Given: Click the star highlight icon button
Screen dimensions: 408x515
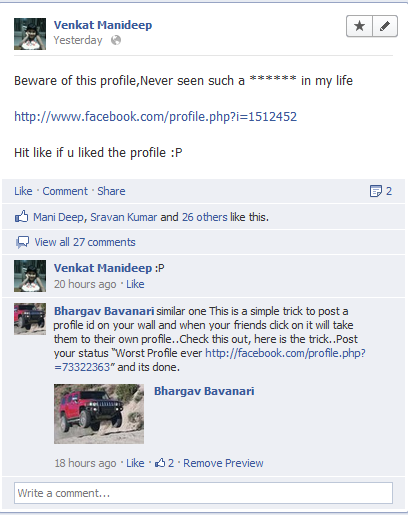Looking at the screenshot, I should 359,26.
